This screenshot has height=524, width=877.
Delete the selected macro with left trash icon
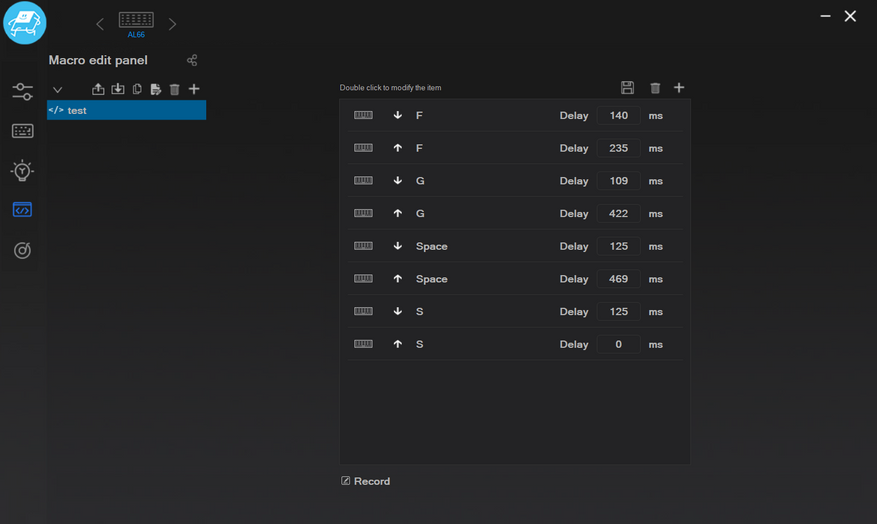(175, 89)
